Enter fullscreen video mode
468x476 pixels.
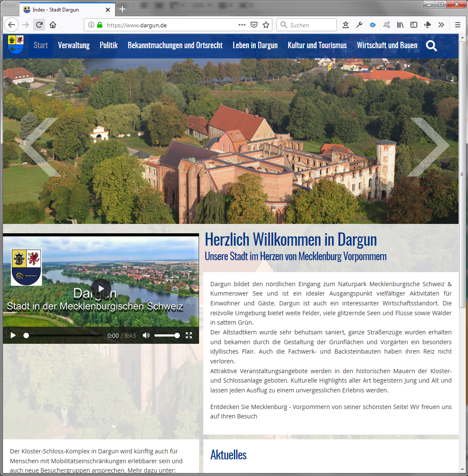189,335
